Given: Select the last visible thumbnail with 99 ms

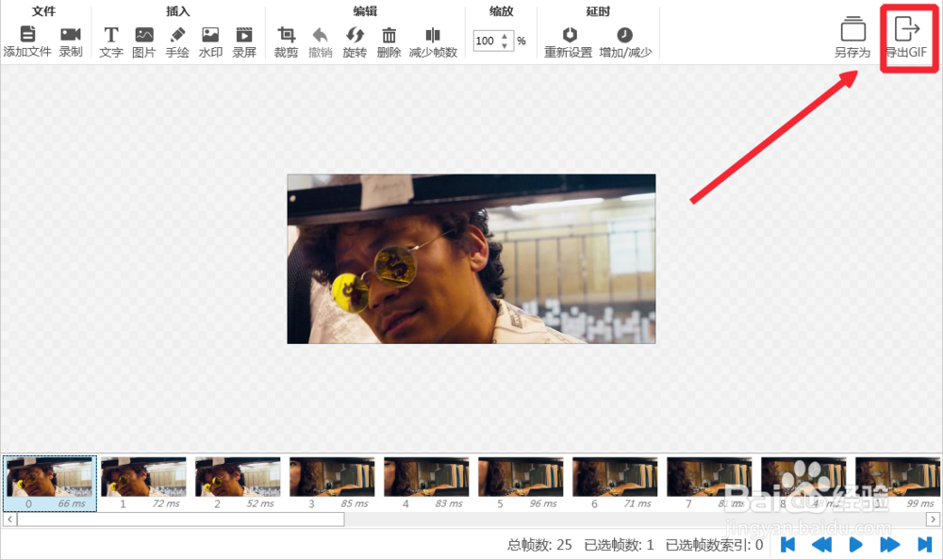Looking at the screenshot, I should pyautogui.click(x=898, y=484).
